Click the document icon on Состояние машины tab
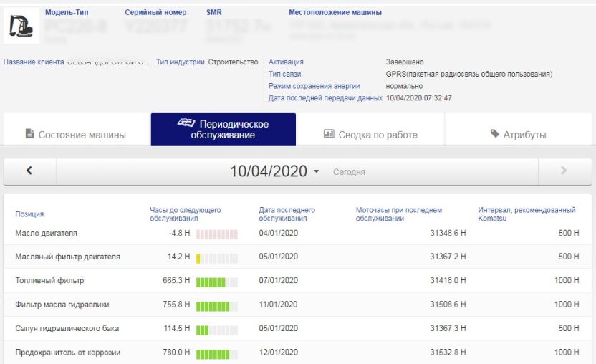The height and width of the screenshot is (364, 596). 29,133
